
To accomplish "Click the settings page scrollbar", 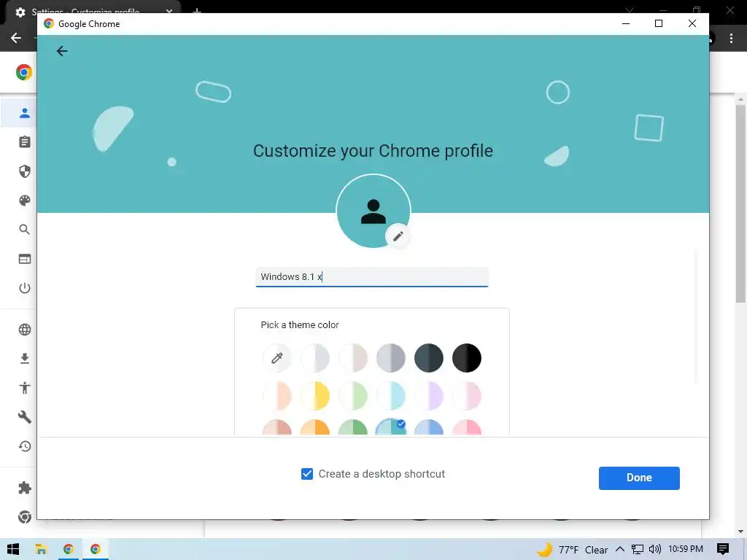I will pyautogui.click(x=740, y=204).
